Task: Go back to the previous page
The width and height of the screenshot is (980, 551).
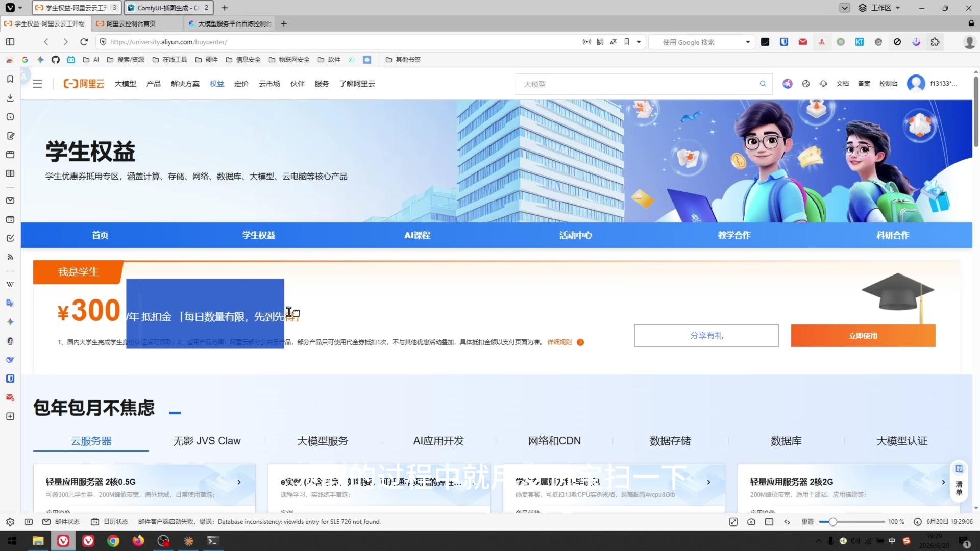Action: click(46, 42)
